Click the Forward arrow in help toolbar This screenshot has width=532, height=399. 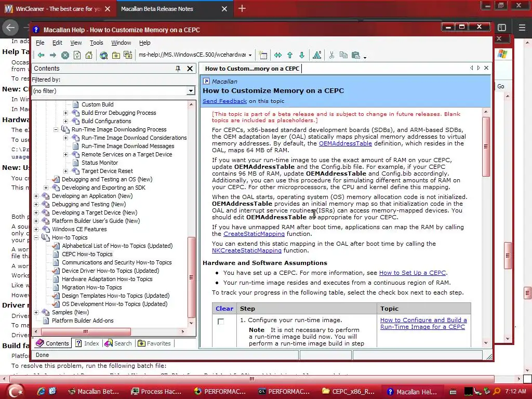pyautogui.click(x=53, y=55)
